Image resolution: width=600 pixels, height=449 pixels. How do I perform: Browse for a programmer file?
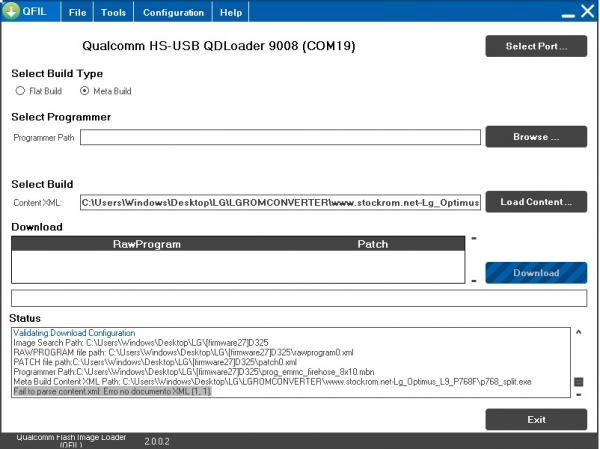point(536,137)
